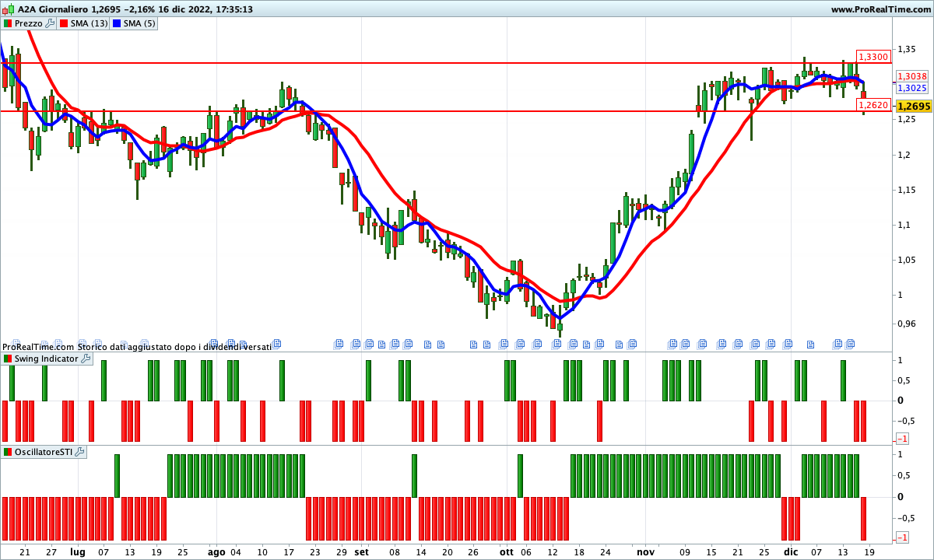This screenshot has width=934, height=560.
Task: Open Swing Indicator wrench settings
Action: point(86,359)
